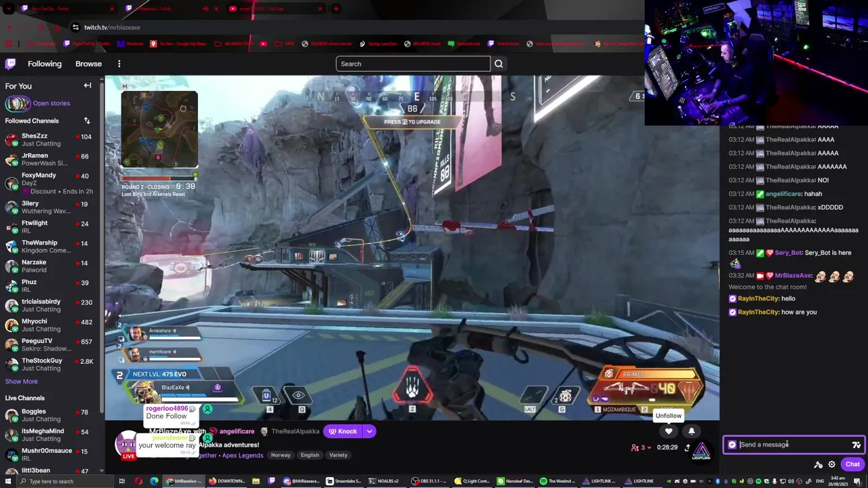Image resolution: width=868 pixels, height=488 pixels.
Task: Expand the dropdown arrow next to Knock
Action: 370,431
